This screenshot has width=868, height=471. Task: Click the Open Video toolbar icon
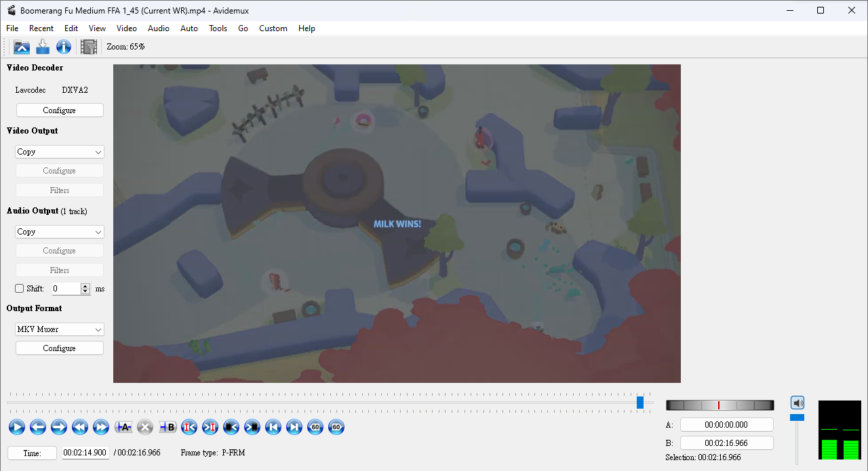click(22, 47)
